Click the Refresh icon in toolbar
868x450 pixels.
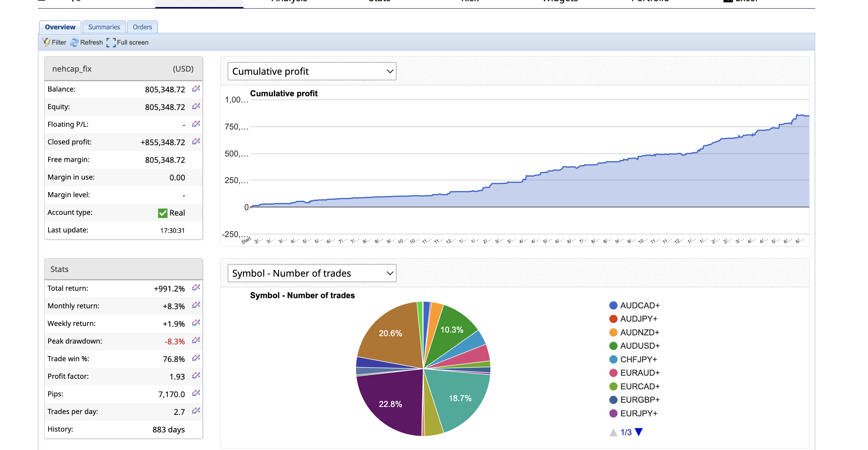[x=74, y=43]
